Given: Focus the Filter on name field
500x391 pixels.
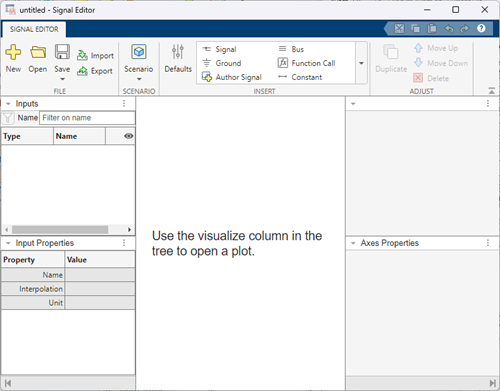Looking at the screenshot, I should click(x=87, y=118).
